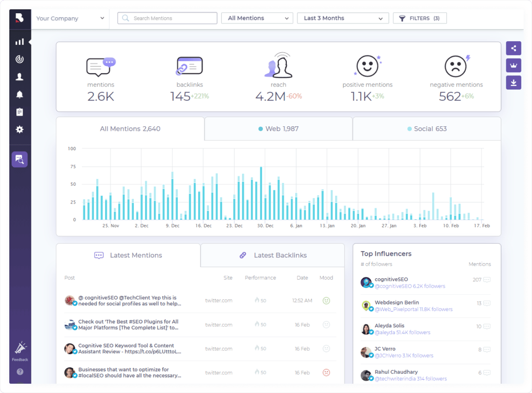Viewport: 532px width, 393px height.
Task: Switch to the Web 1,987 tab
Action: 278,129
